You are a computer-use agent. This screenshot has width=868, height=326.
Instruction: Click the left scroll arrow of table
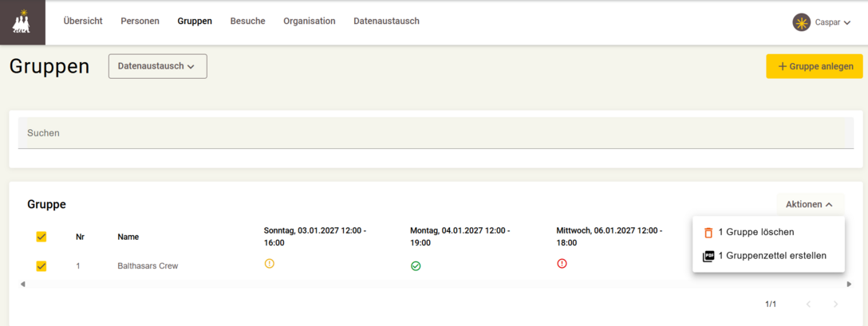point(22,284)
